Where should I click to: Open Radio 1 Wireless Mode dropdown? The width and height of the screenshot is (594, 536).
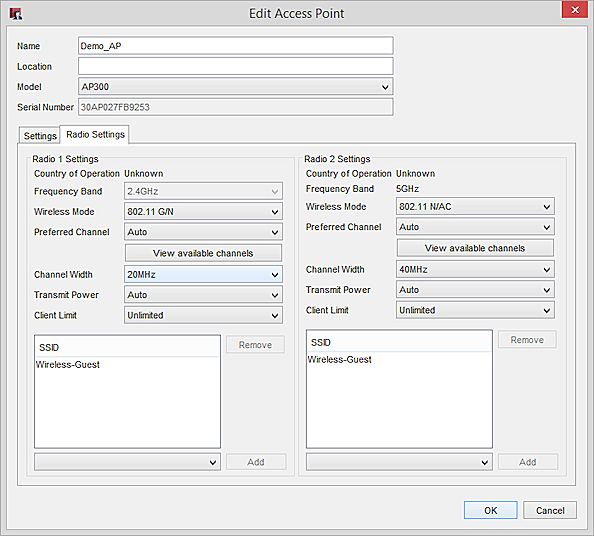[x=203, y=212]
